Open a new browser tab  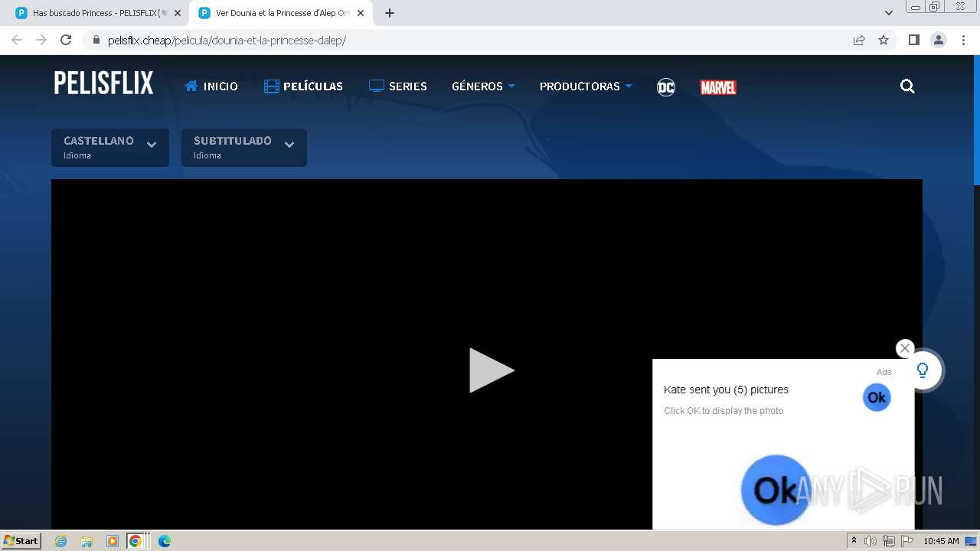pos(390,13)
